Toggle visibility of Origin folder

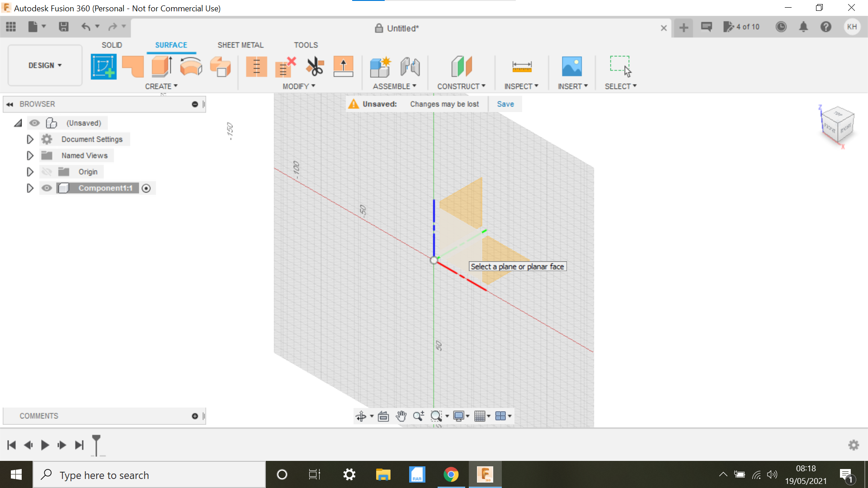(x=47, y=172)
